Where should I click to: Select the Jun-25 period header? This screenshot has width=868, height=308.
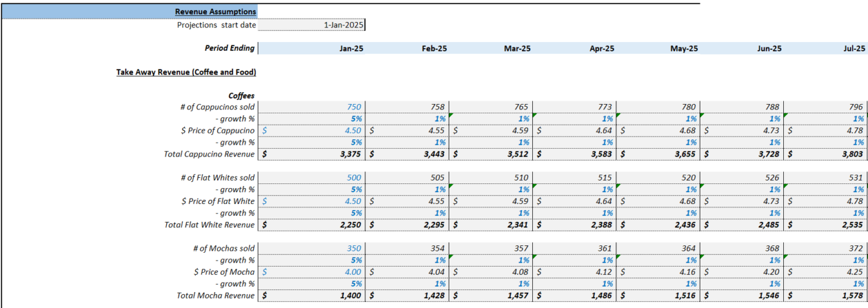[769, 49]
